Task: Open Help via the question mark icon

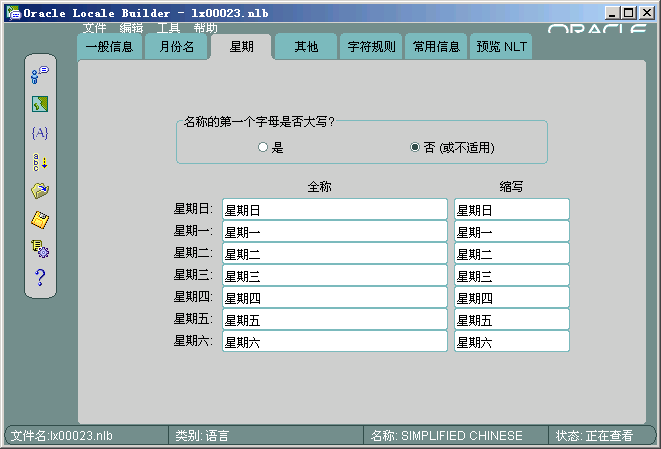Action: coord(40,277)
